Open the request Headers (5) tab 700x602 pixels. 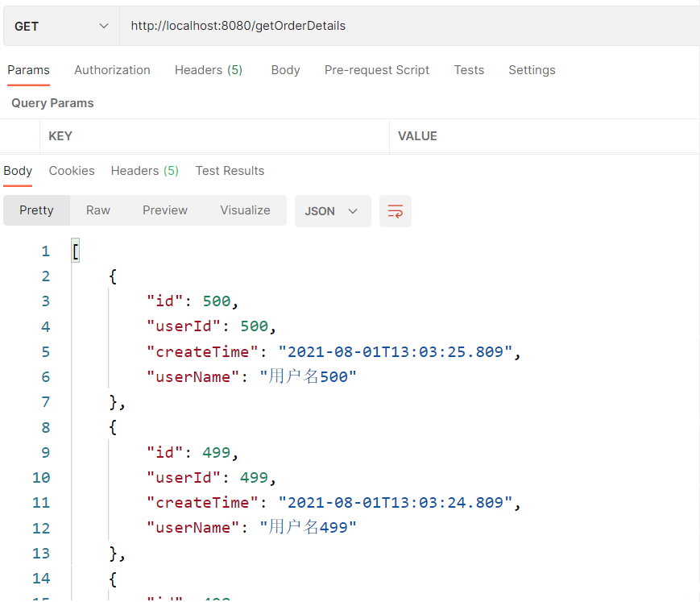[x=208, y=70]
